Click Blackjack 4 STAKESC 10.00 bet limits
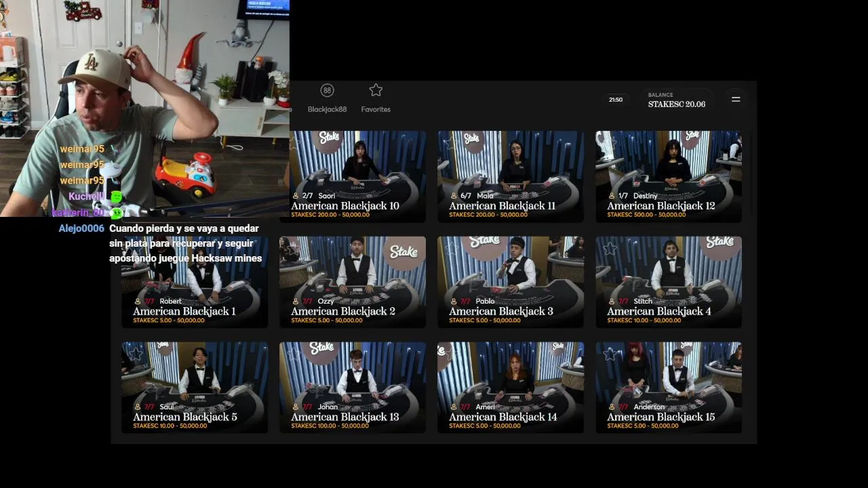This screenshot has height=488, width=868. pyautogui.click(x=644, y=321)
